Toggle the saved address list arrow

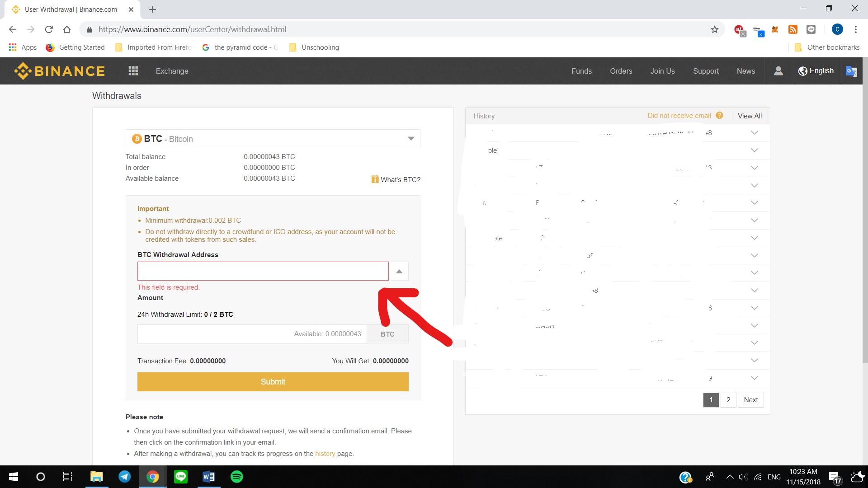coord(399,272)
